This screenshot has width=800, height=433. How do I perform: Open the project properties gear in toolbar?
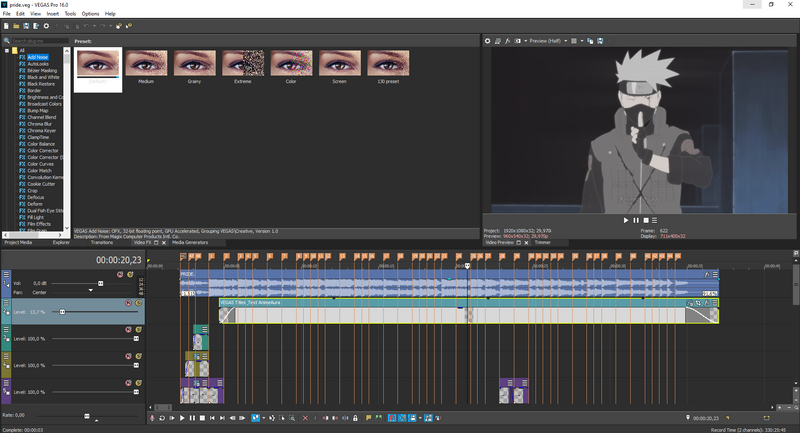pyautogui.click(x=44, y=25)
